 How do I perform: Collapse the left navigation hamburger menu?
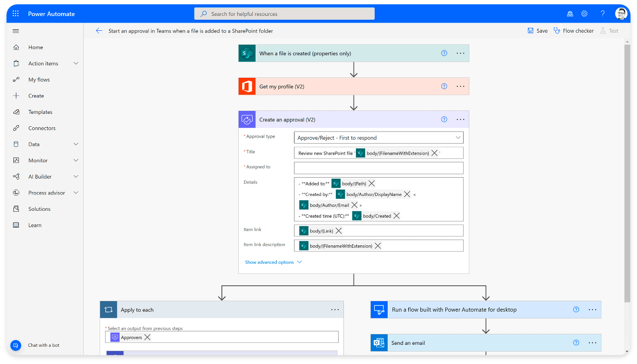coord(16,31)
